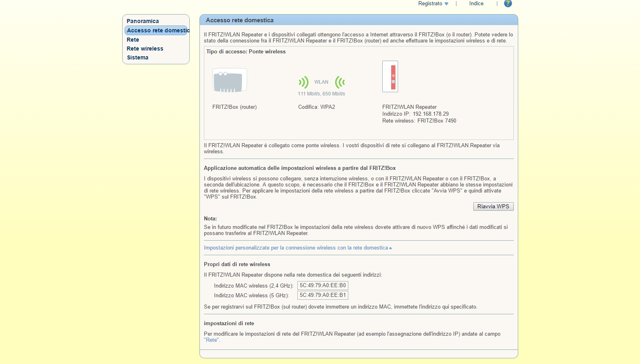Click the 5 GHz MAC address field
The width and height of the screenshot is (640, 364).
(x=322, y=295)
